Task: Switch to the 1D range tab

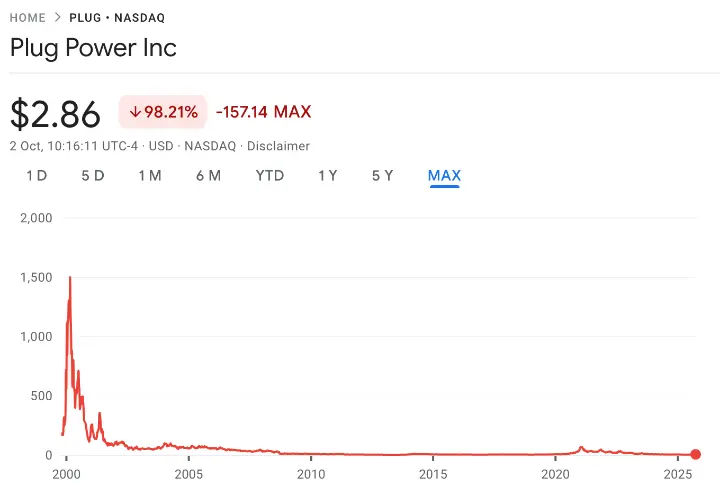Action: (x=36, y=176)
